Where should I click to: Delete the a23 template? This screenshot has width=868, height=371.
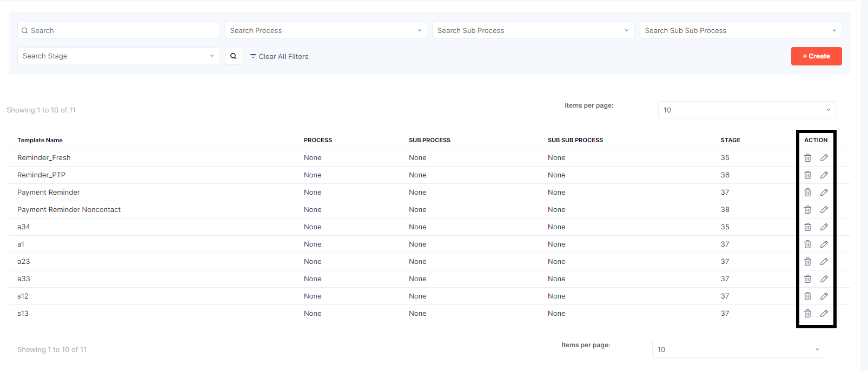pos(807,262)
